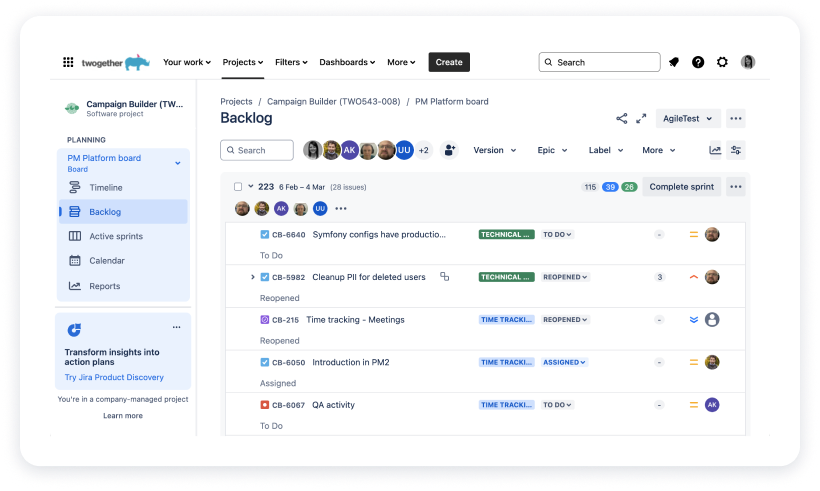
Task: Open the notifications bell icon
Action: [674, 62]
